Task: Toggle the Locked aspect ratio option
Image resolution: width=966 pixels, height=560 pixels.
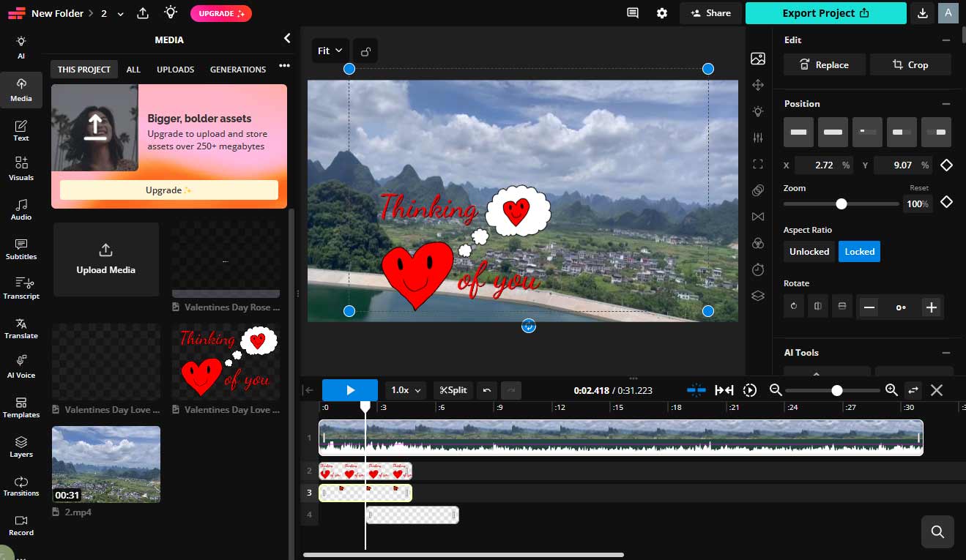Action: pos(858,251)
